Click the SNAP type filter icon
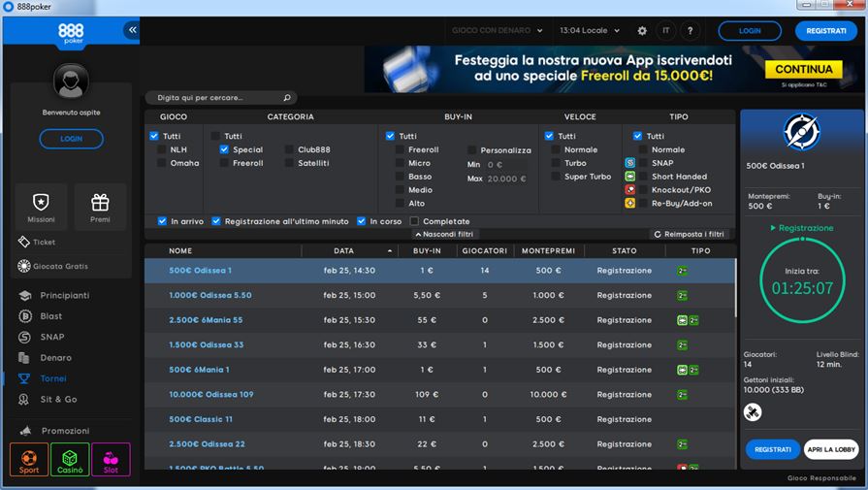This screenshot has width=868, height=490. coord(630,163)
